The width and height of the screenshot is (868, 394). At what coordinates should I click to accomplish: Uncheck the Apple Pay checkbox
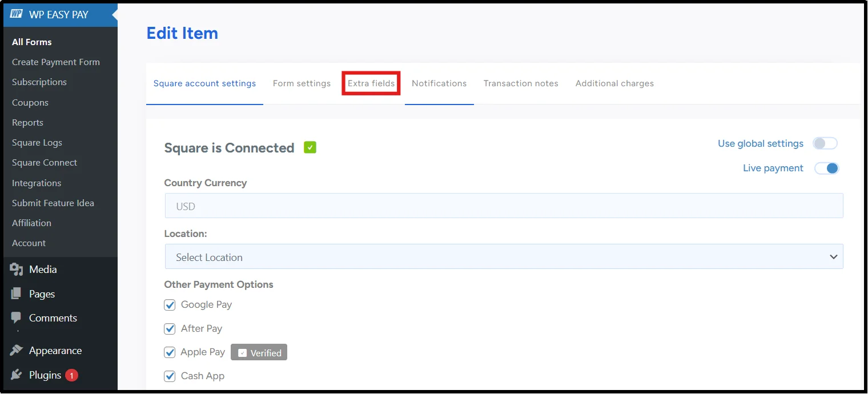click(170, 352)
